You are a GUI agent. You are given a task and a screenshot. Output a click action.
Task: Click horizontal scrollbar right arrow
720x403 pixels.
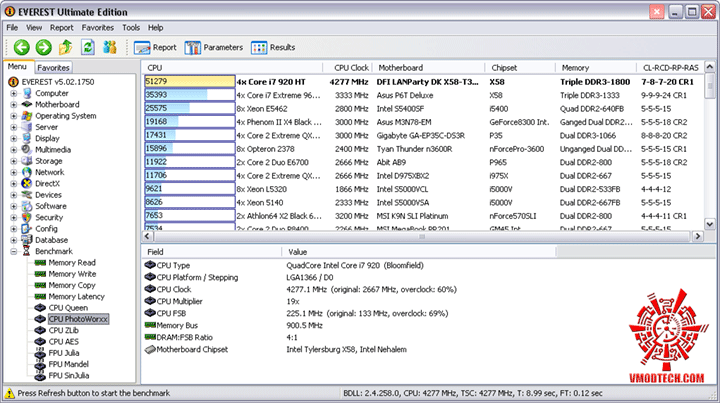(698, 236)
